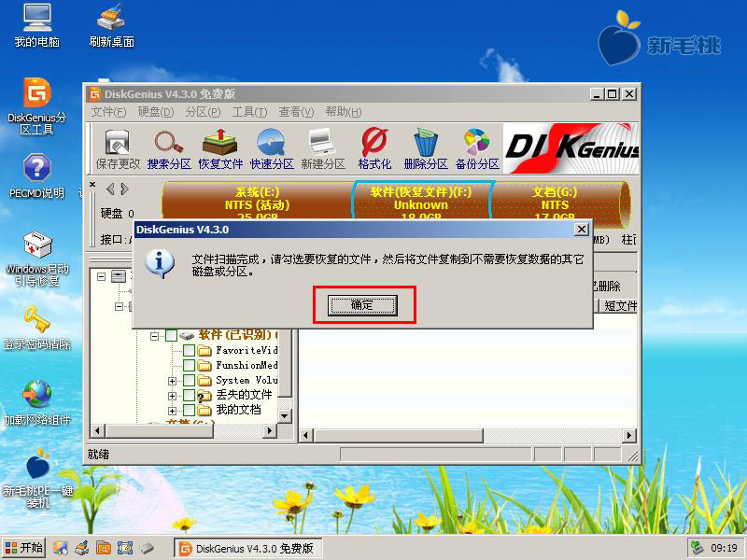Viewport: 747px width, 560px height.
Task: Select the 丢失的文件 tree item label
Action: (244, 395)
